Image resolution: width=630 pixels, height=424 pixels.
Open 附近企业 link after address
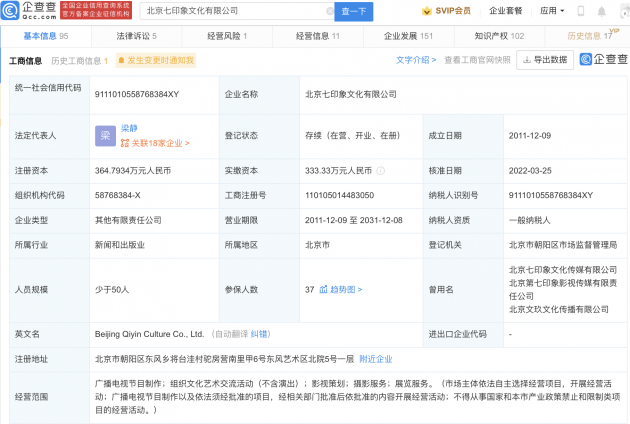[x=376, y=359]
